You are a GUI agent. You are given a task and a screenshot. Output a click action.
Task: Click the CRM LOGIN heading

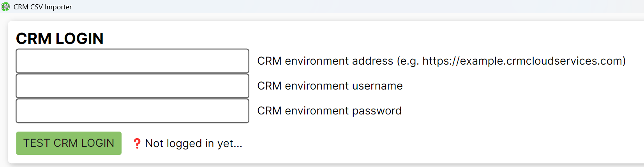[60, 39]
